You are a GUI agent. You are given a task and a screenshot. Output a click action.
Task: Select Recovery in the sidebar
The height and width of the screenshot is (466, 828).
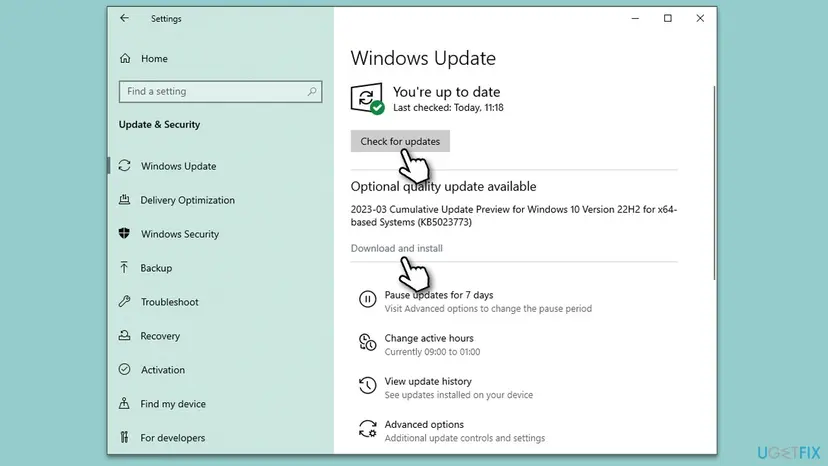tap(160, 335)
